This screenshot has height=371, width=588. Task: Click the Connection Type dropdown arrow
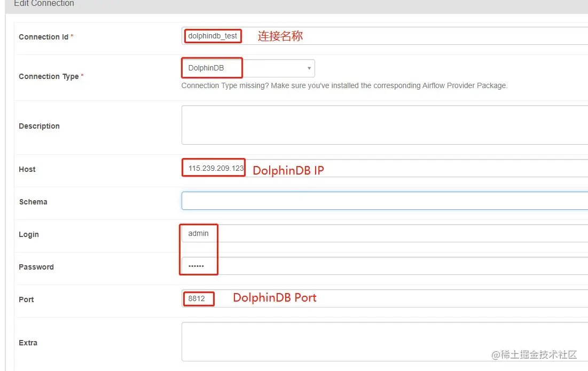point(309,68)
